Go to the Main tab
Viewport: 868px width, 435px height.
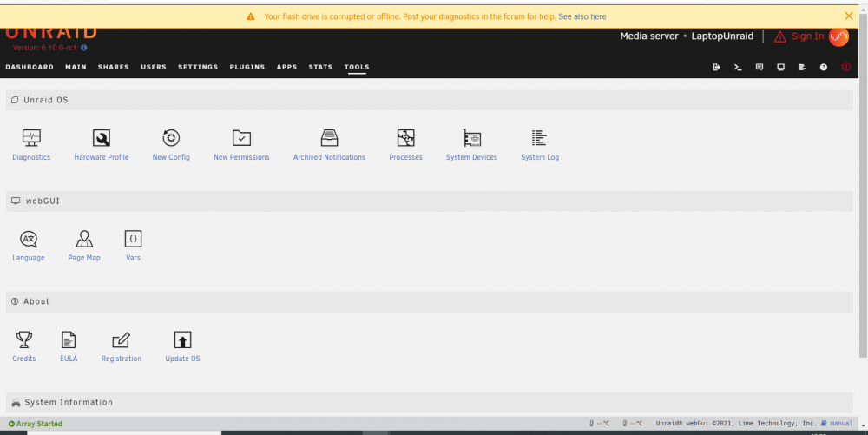click(76, 67)
